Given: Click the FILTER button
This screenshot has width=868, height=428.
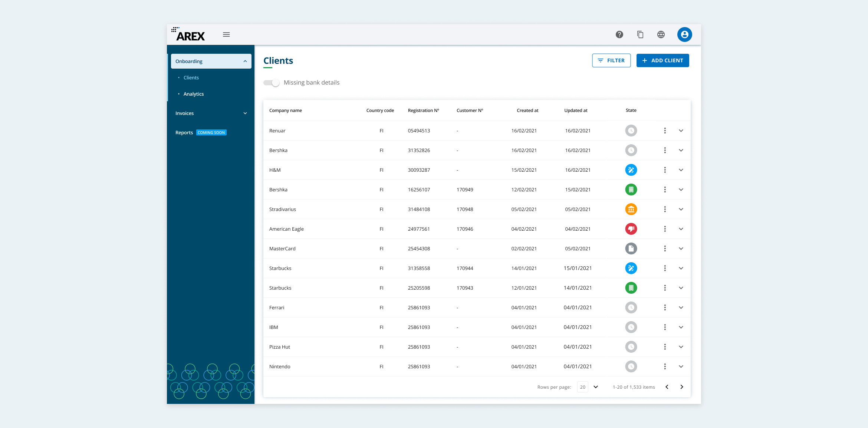Looking at the screenshot, I should pyautogui.click(x=611, y=60).
